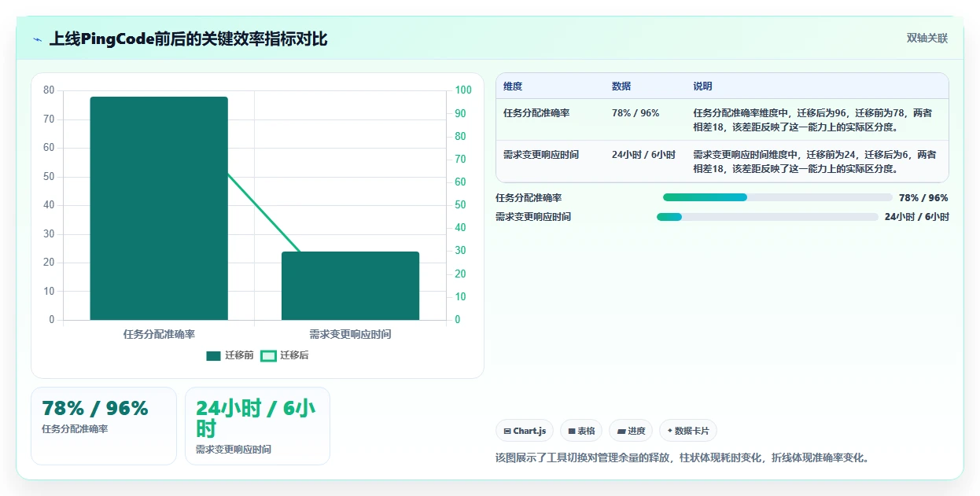The height and width of the screenshot is (496, 980).
Task: Click the lightning icon beside the title
Action: 37,39
